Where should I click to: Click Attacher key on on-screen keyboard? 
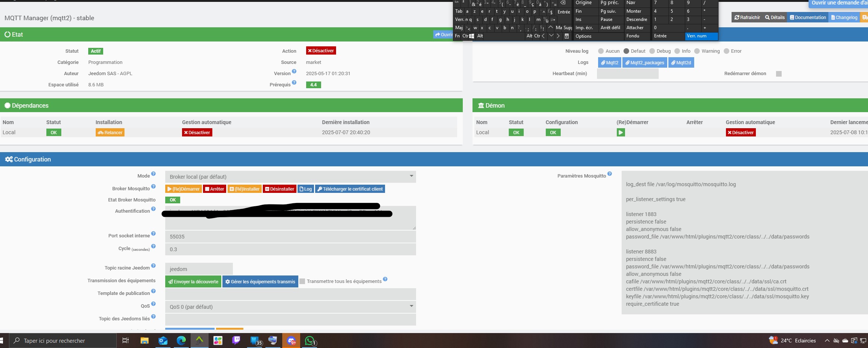tap(638, 28)
